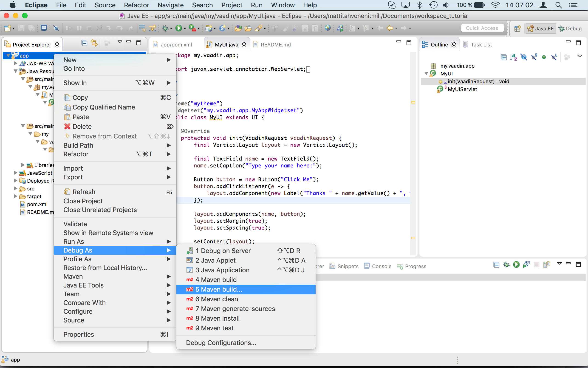
Task: Switch to the app/pom.xml editor tab
Action: click(173, 45)
